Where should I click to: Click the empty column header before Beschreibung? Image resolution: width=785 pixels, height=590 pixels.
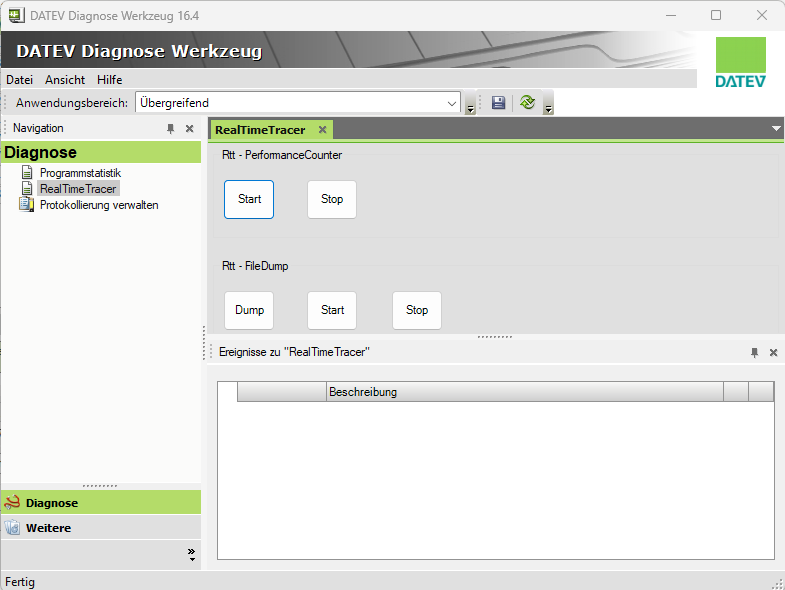(282, 392)
